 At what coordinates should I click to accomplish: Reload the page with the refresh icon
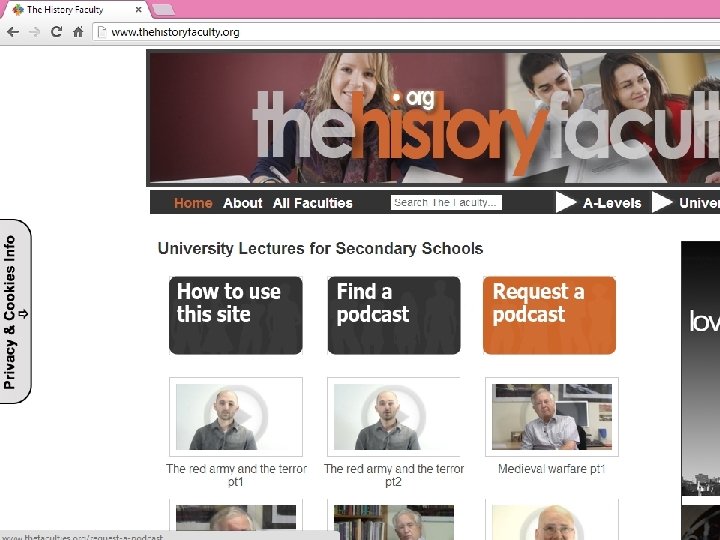56,32
